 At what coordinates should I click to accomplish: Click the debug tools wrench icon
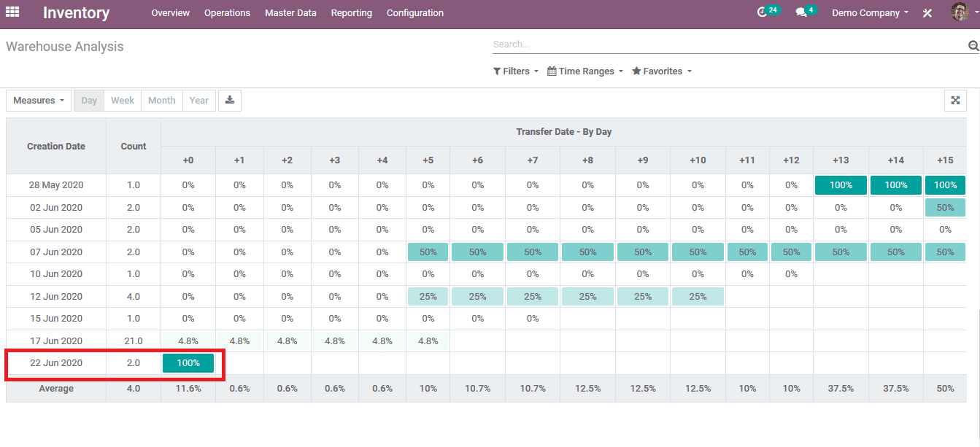pos(927,13)
